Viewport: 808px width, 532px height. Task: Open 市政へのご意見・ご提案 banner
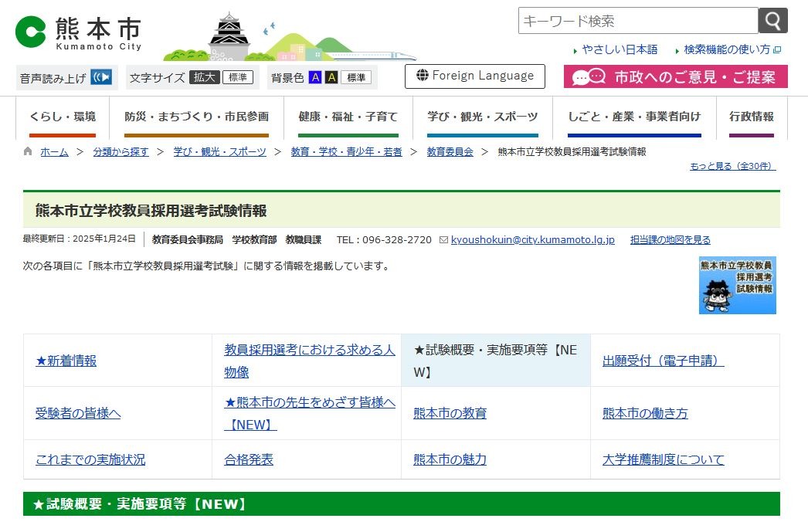click(x=676, y=76)
